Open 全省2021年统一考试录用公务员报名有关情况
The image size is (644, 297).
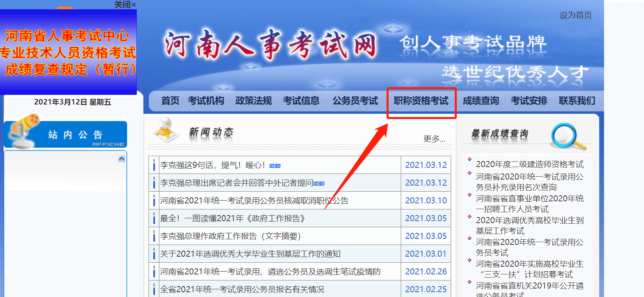tap(242, 289)
